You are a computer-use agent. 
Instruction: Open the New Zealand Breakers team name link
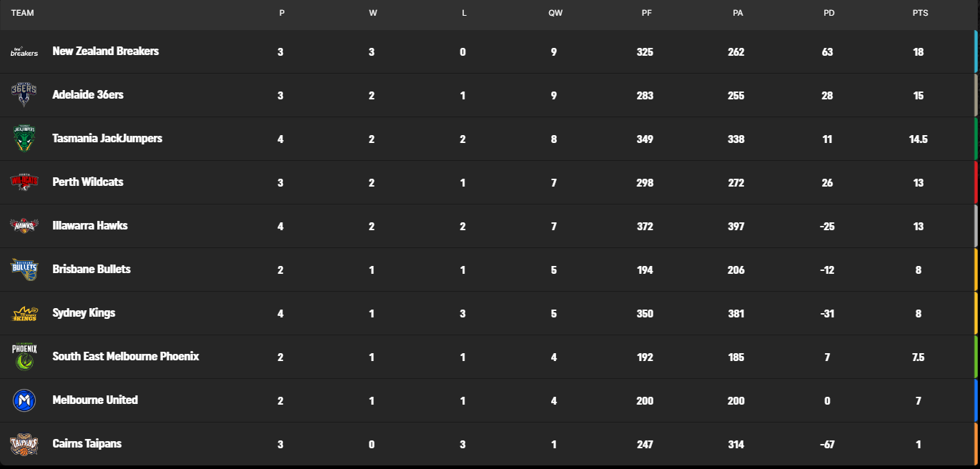(x=106, y=51)
